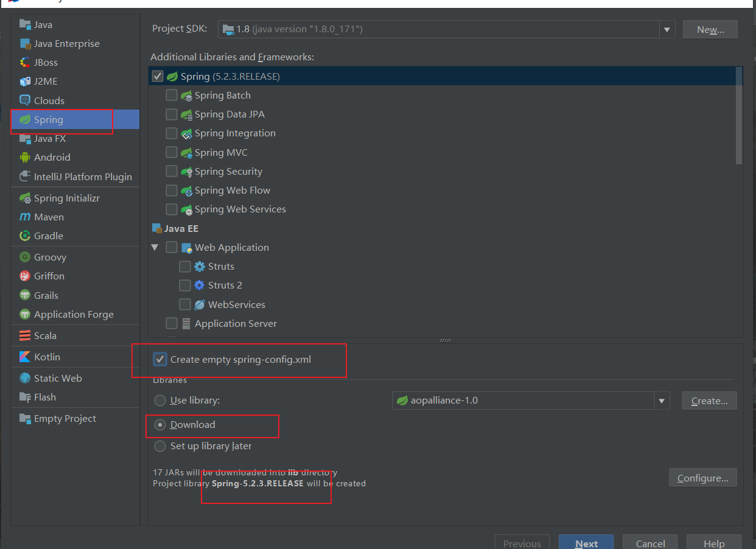Tick the Spring Data JPA checkbox
The width and height of the screenshot is (756, 549).
pos(172,114)
